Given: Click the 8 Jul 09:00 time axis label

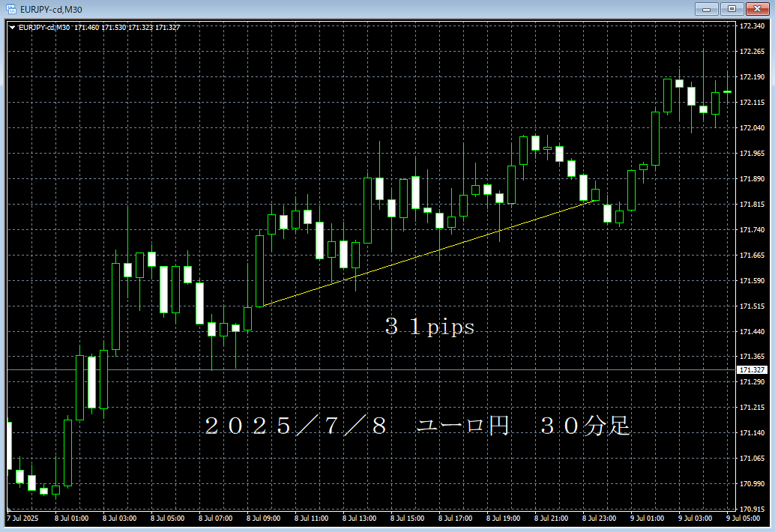Looking at the screenshot, I should coord(262,518).
